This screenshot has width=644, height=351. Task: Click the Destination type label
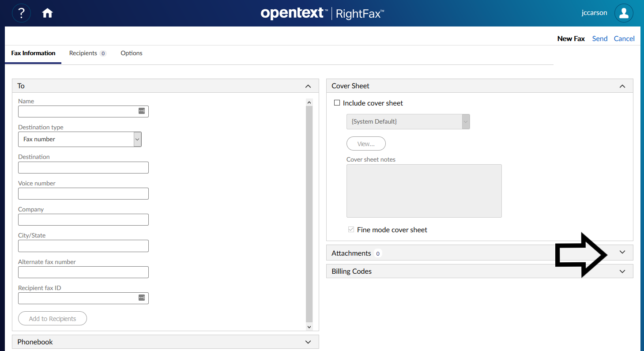41,127
